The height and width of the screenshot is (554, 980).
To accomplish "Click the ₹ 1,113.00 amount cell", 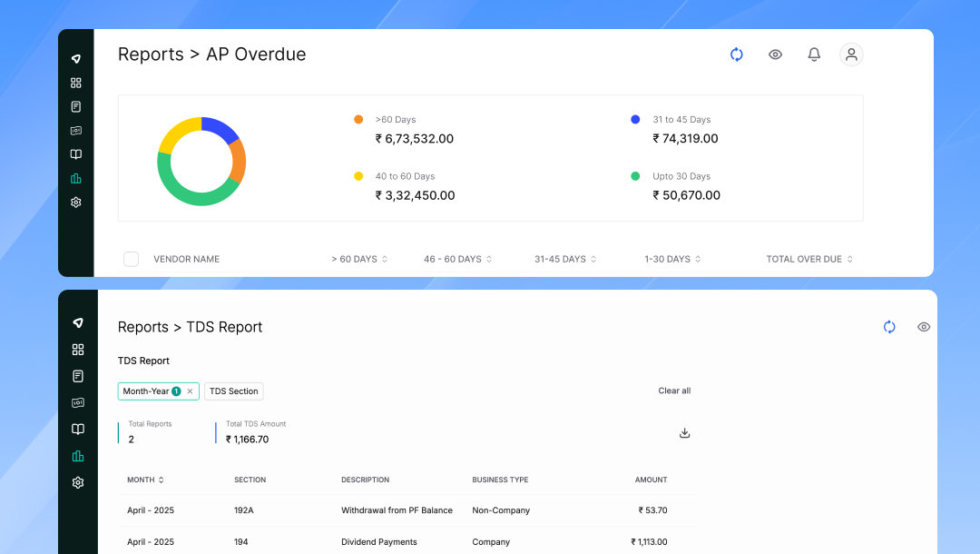I will [x=649, y=542].
